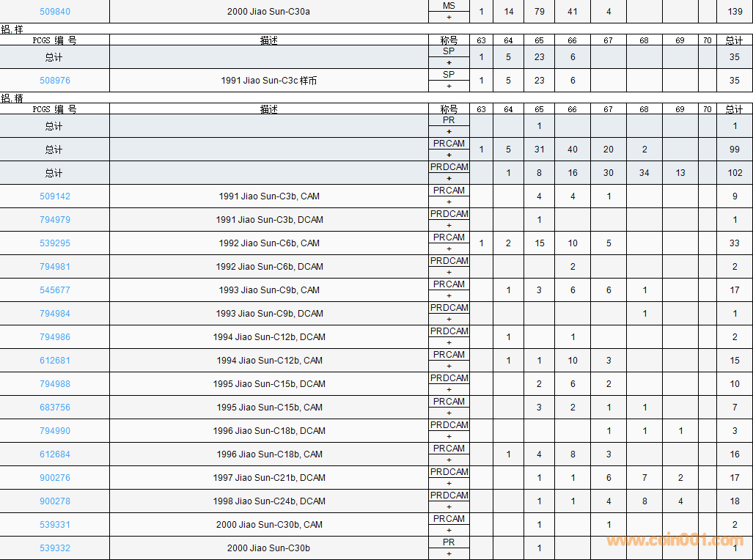Viewport: 753px width, 560px height.
Task: Follow the 539331 link
Action: click(x=55, y=525)
